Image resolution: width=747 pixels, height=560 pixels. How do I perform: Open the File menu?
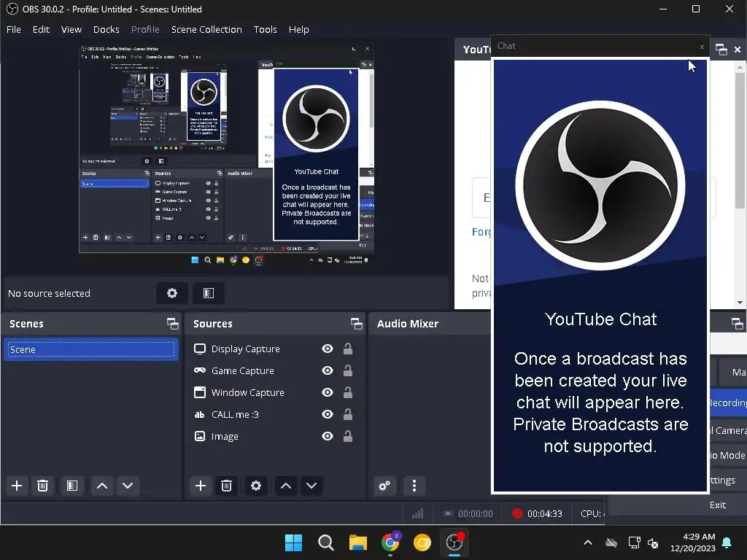point(14,29)
